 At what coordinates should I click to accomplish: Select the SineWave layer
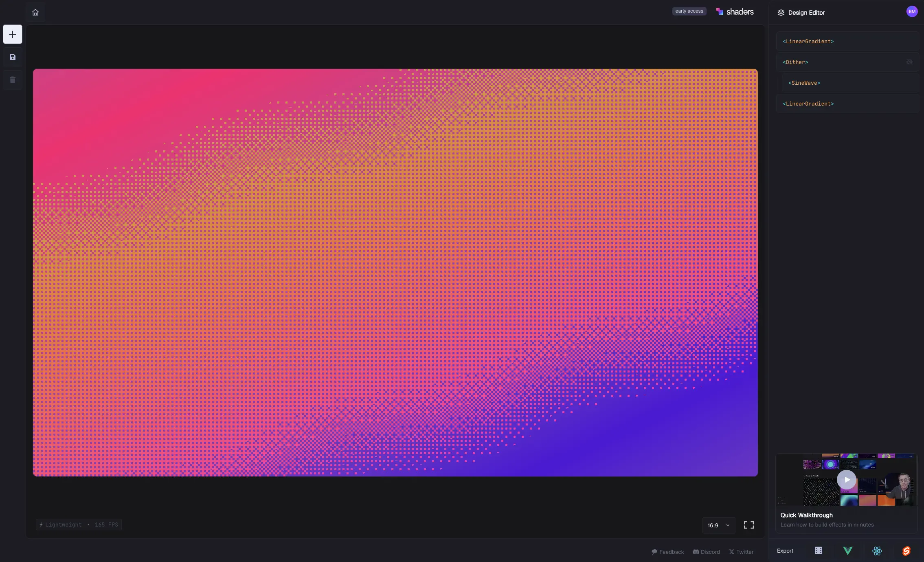804,83
